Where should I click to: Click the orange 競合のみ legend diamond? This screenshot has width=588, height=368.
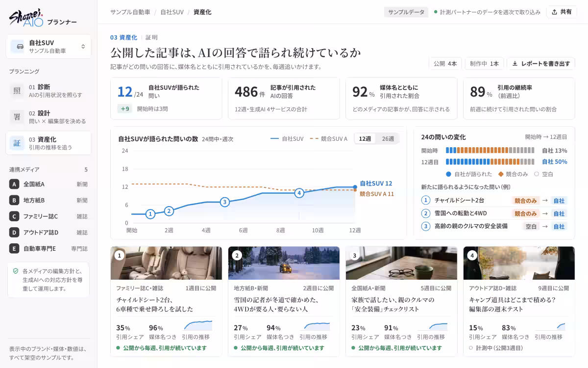(x=501, y=174)
